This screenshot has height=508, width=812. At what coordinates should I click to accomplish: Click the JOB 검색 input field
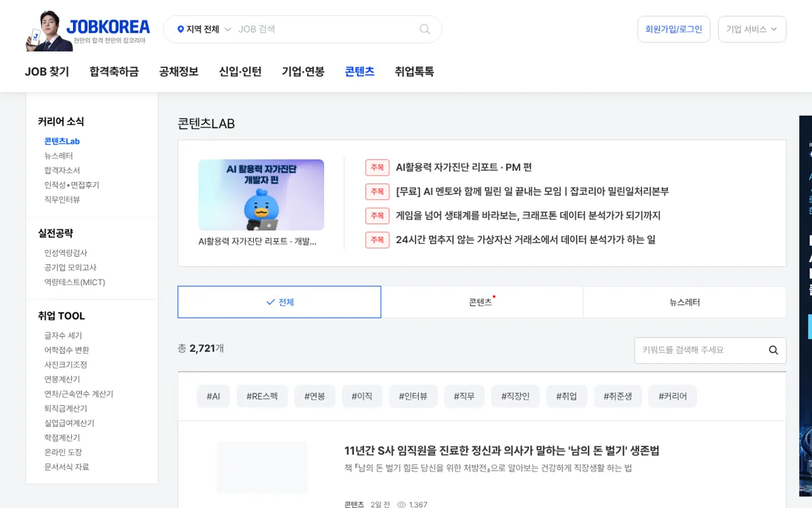(325, 29)
